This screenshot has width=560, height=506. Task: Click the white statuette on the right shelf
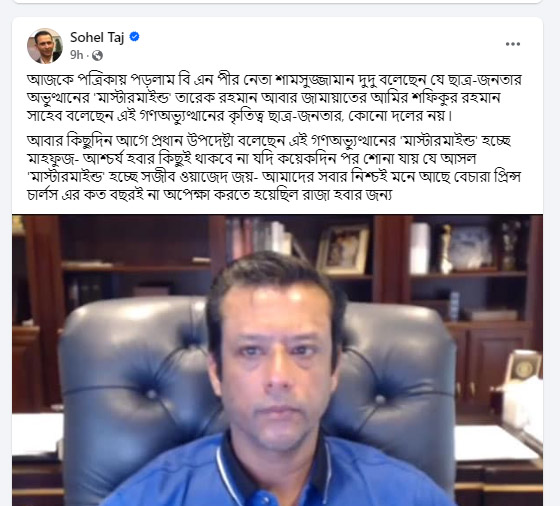pyautogui.click(x=445, y=249)
